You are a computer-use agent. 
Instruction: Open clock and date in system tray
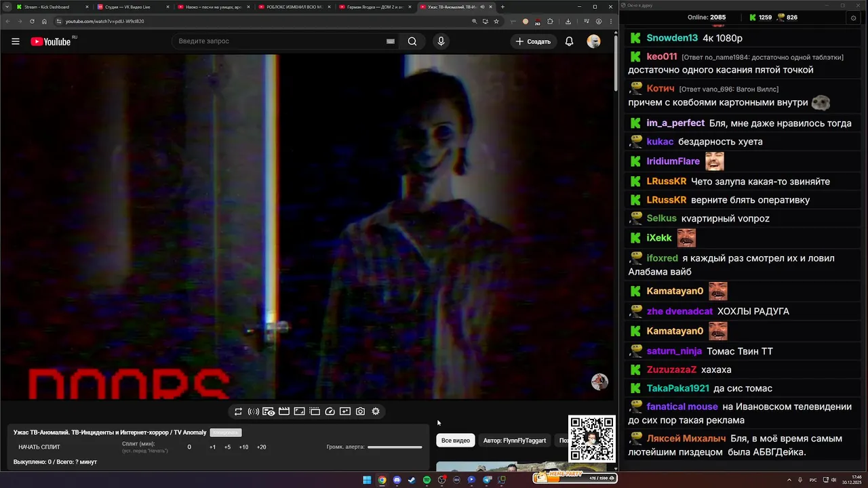tap(851, 480)
